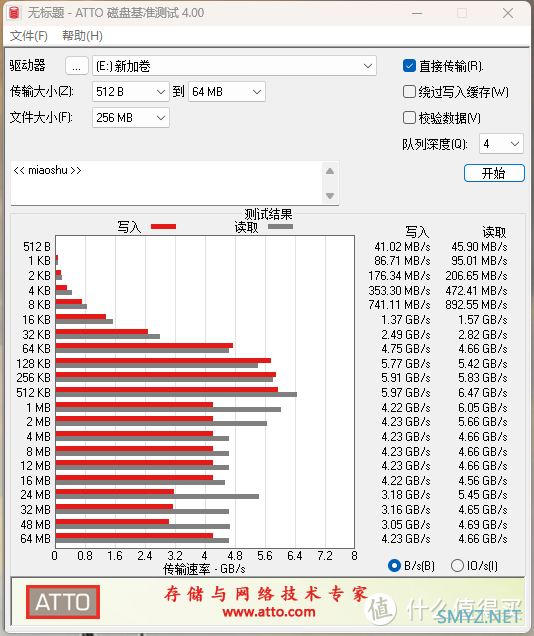Select the IO/s(I) radio button
The height and width of the screenshot is (636, 534).
457,565
